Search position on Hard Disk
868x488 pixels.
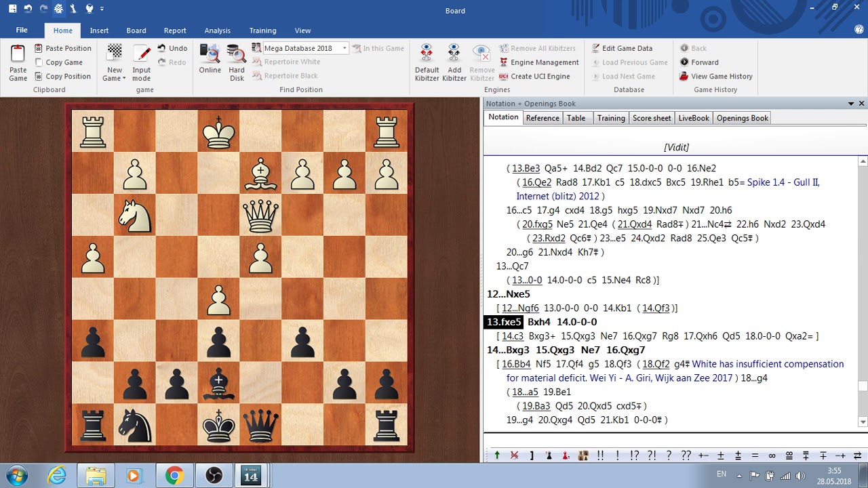click(237, 62)
